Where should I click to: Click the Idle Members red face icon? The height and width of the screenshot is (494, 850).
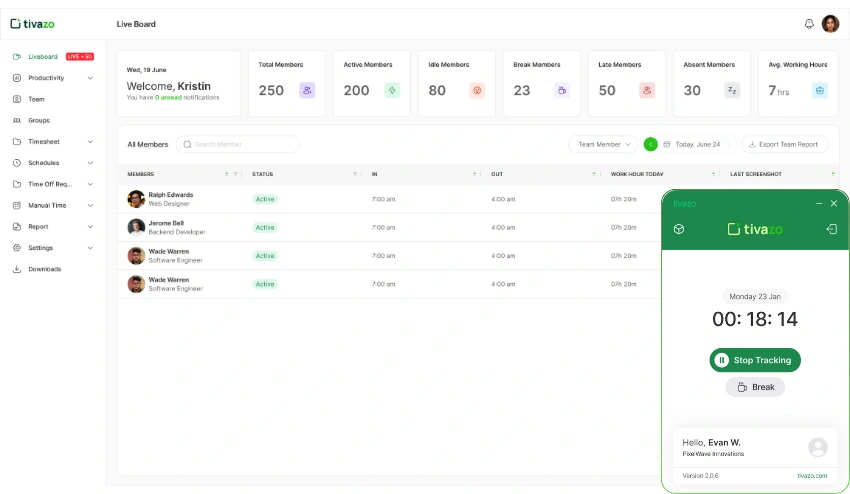coord(477,90)
